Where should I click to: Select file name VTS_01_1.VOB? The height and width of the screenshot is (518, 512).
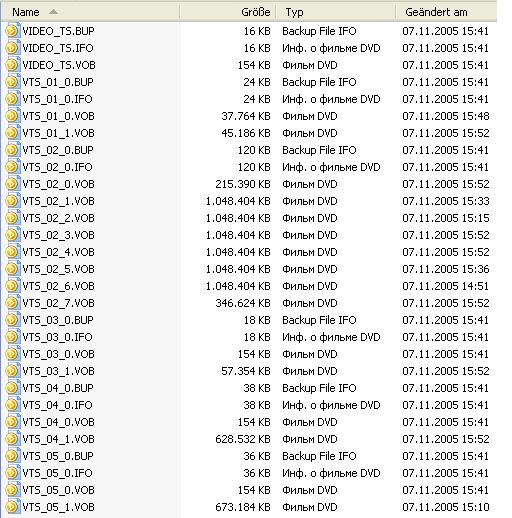coord(59,133)
